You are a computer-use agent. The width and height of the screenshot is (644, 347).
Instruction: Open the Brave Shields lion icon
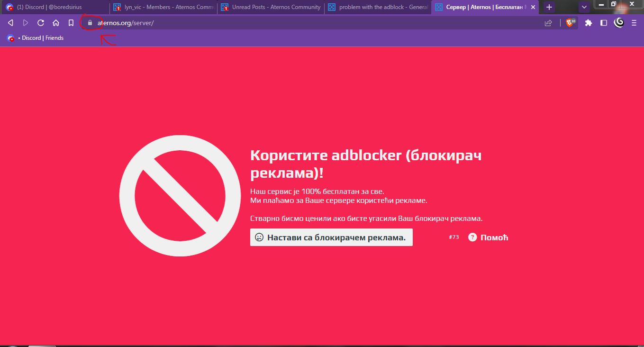(570, 23)
